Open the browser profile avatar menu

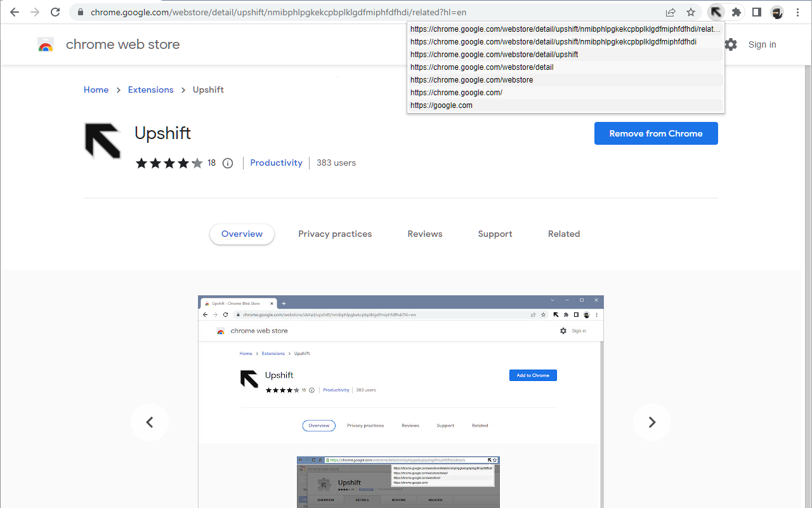point(776,11)
